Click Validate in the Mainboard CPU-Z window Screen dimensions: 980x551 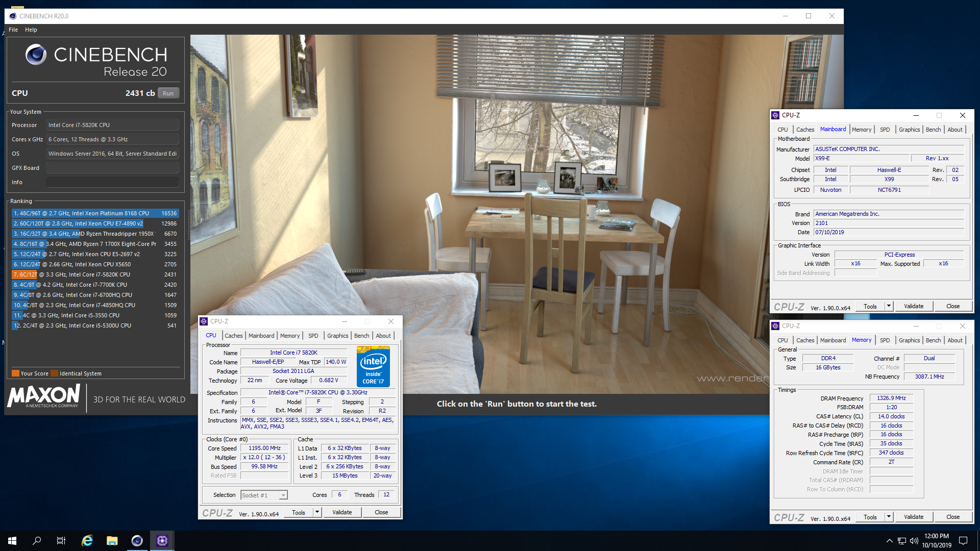click(913, 306)
